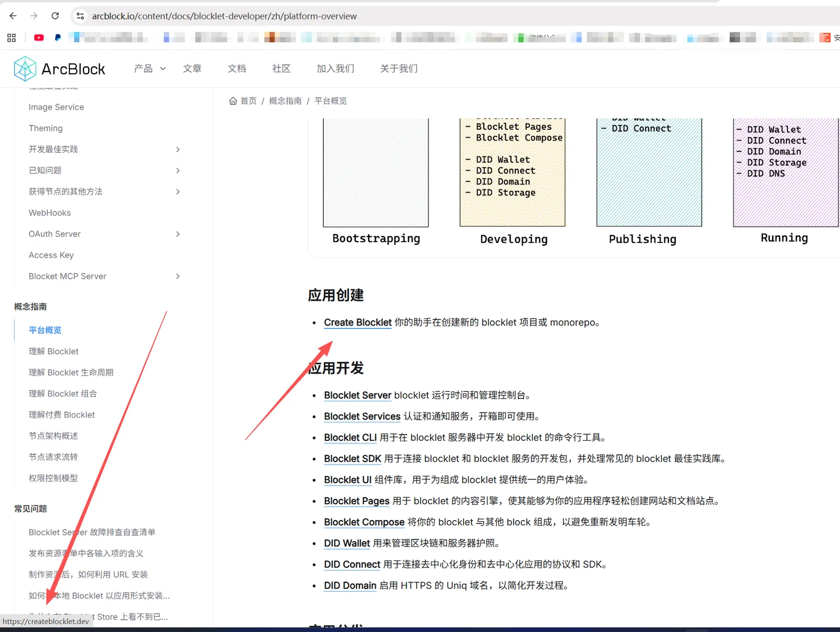
Task: Open Image Service in the sidebar
Action: click(x=56, y=107)
